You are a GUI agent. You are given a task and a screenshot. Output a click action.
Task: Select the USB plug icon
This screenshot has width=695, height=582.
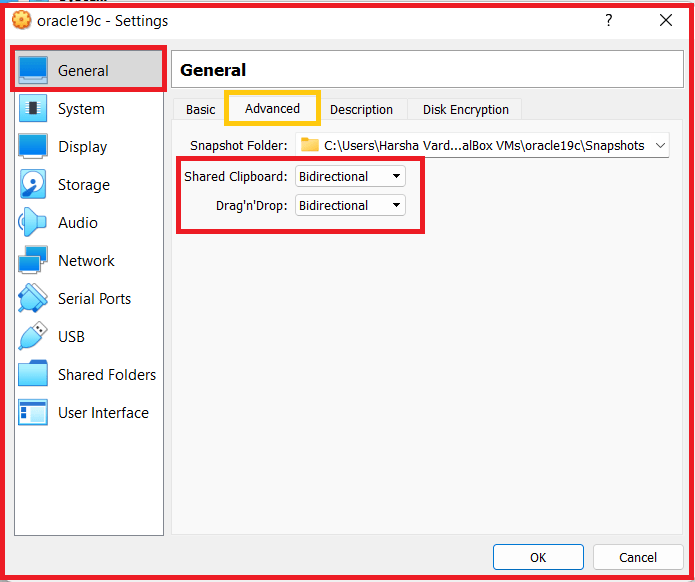33,336
